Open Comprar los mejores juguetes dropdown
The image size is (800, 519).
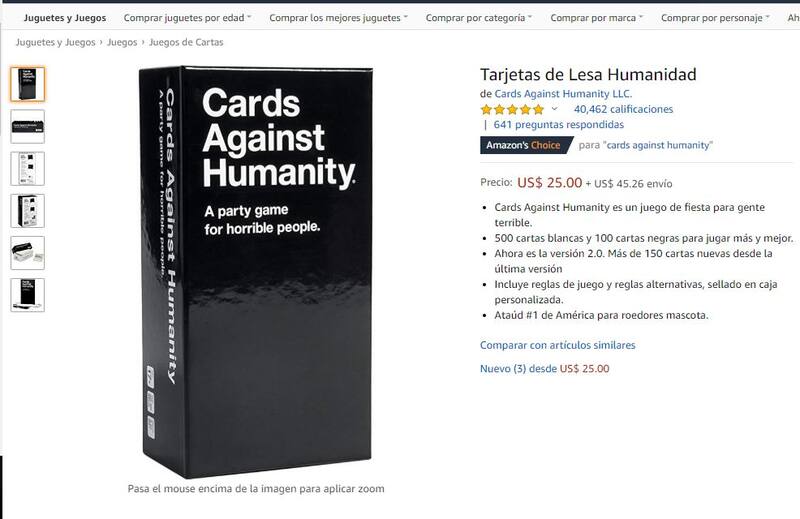coord(338,18)
